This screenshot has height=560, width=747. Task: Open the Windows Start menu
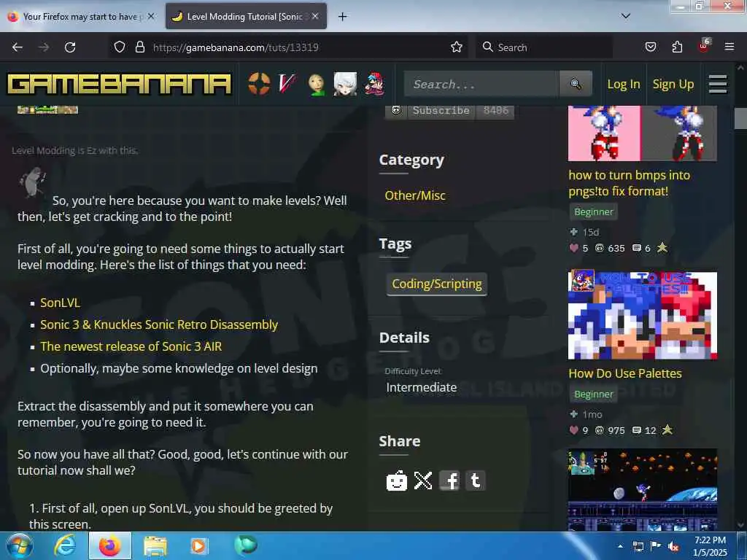(x=20, y=546)
